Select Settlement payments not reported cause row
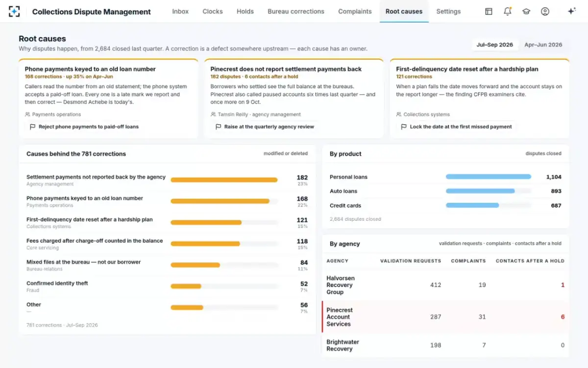 coord(167,180)
